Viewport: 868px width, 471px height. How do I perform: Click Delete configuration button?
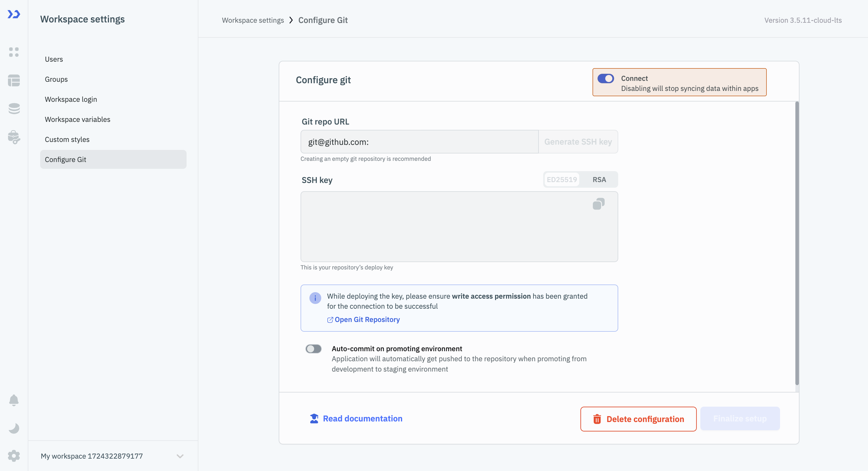coord(638,419)
